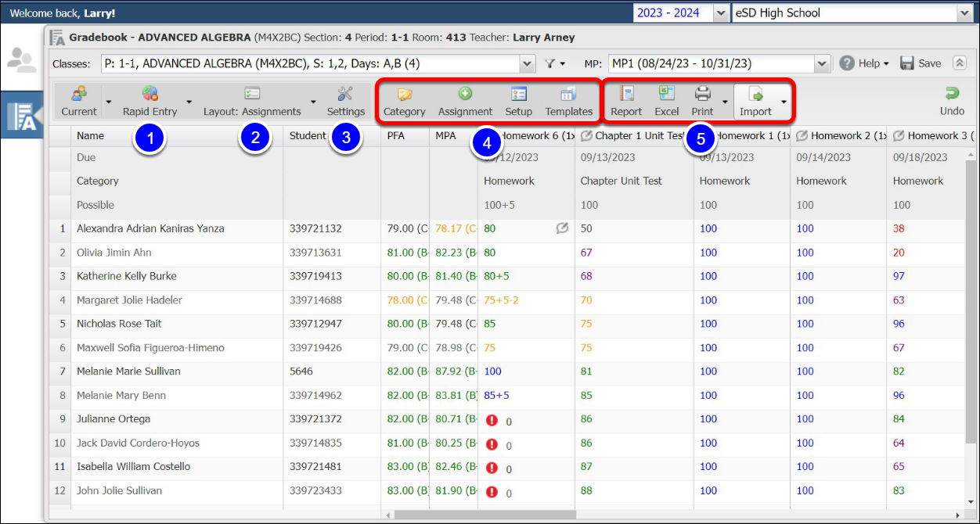980x524 pixels.
Task: Select student Alexandra Adrian Kaniras Yanza
Action: (x=150, y=228)
